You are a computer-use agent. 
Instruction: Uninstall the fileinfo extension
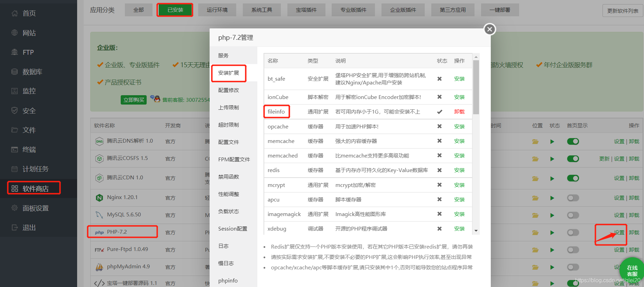(x=459, y=112)
